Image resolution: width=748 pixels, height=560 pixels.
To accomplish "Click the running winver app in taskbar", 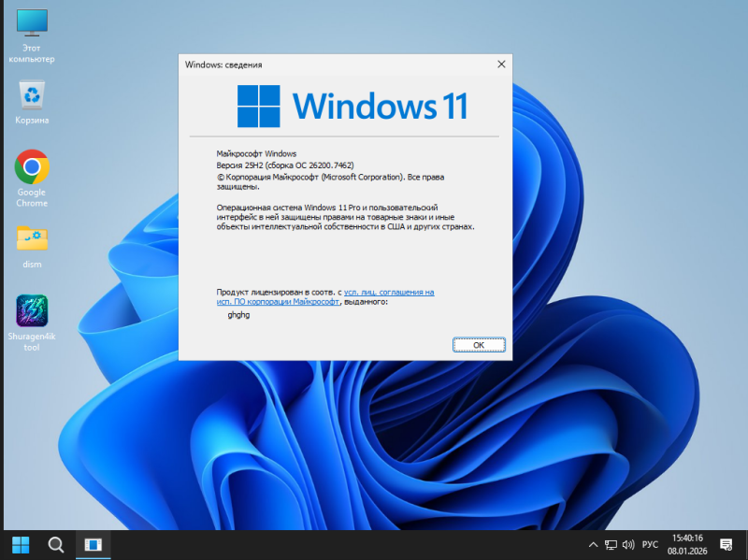I will coord(93,544).
